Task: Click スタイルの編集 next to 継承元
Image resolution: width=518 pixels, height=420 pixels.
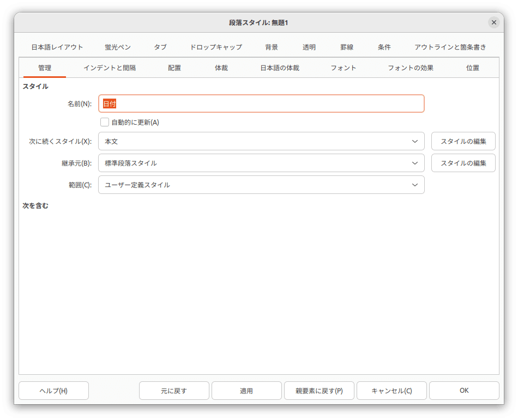Action: [463, 163]
